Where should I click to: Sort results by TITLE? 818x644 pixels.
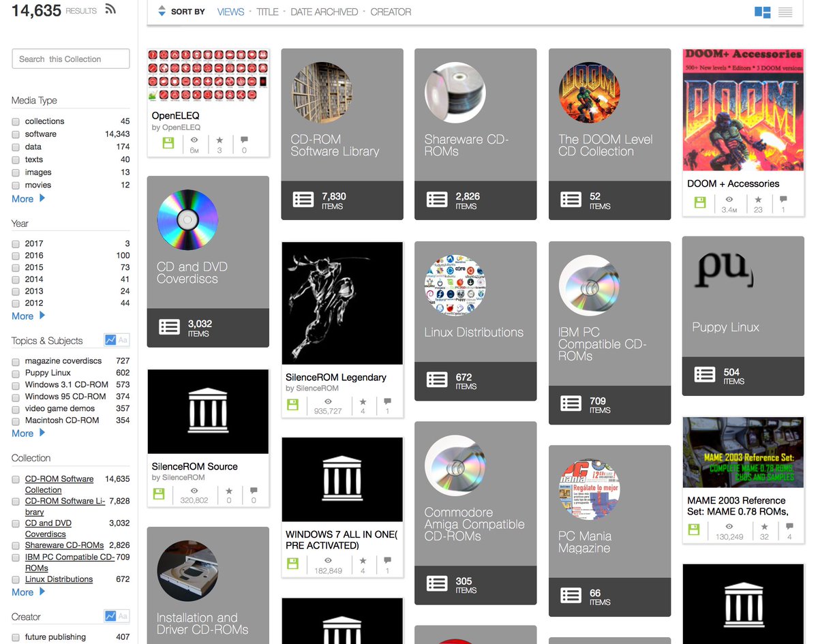(x=267, y=12)
